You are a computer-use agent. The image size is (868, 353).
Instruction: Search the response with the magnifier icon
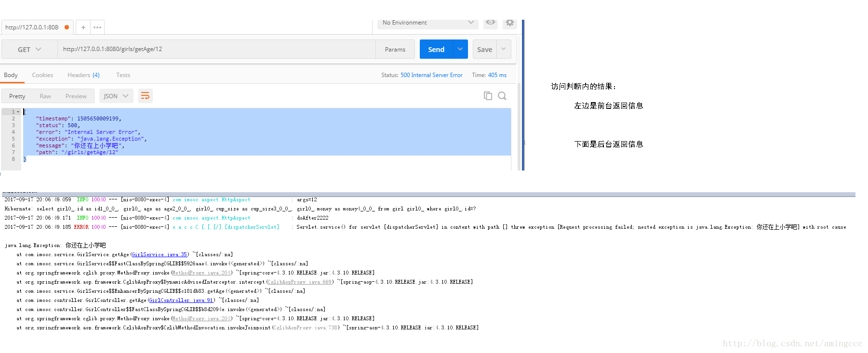tap(502, 96)
